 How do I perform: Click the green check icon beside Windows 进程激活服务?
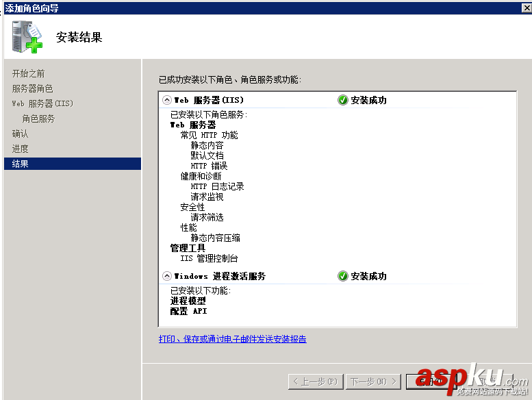pyautogui.click(x=342, y=276)
